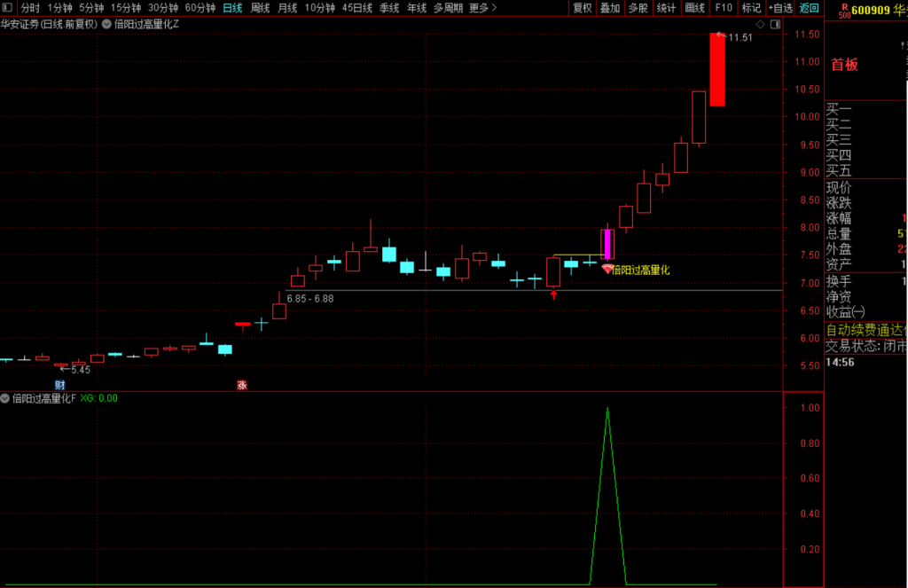The image size is (908, 588).
Task: Click the 财 marker below the chart
Action: 59,385
